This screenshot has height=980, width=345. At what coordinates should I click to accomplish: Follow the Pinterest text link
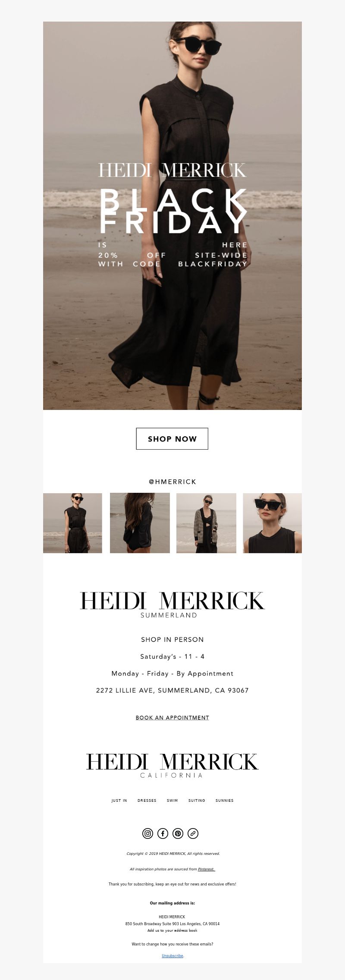click(206, 869)
